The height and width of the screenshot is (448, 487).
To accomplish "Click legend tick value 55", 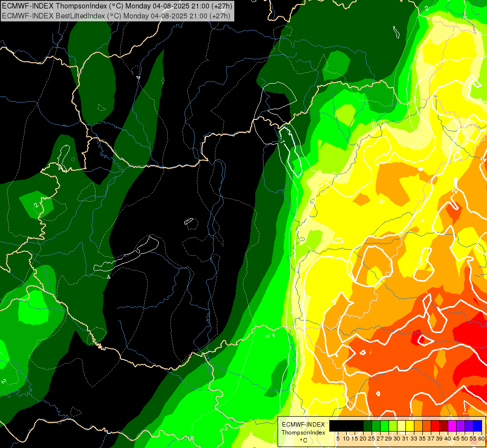I will click(x=473, y=439).
